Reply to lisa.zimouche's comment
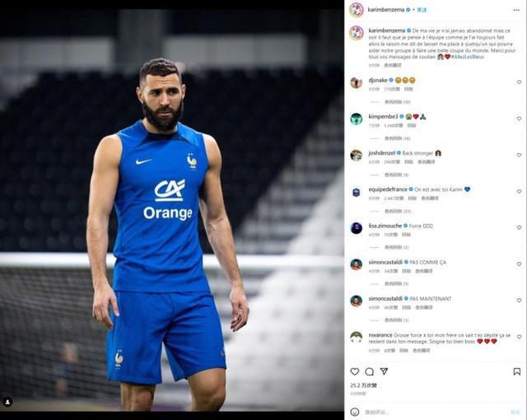The width and height of the screenshot is (527, 420). pos(406,235)
